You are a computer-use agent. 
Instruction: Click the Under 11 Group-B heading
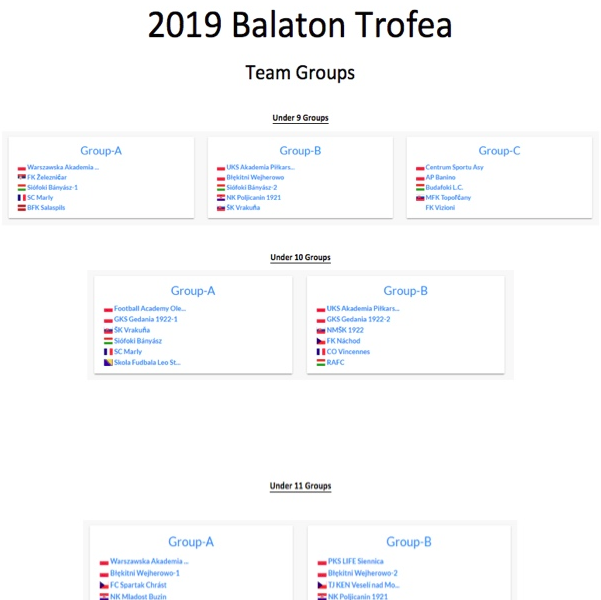pos(409,542)
